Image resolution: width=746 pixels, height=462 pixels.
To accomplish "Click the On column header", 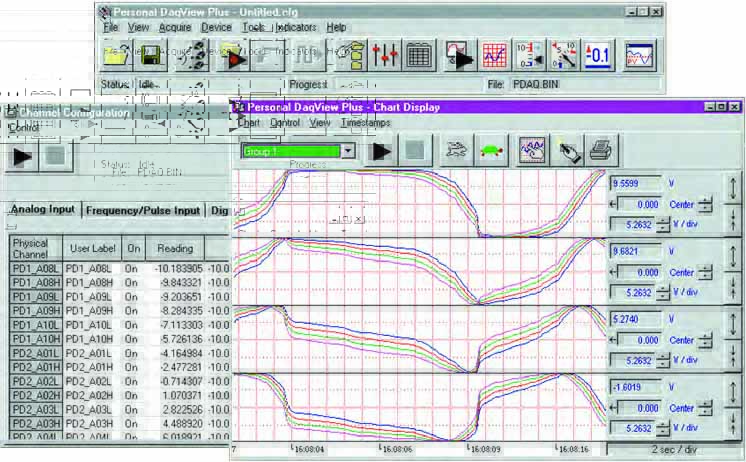I will (133, 248).
